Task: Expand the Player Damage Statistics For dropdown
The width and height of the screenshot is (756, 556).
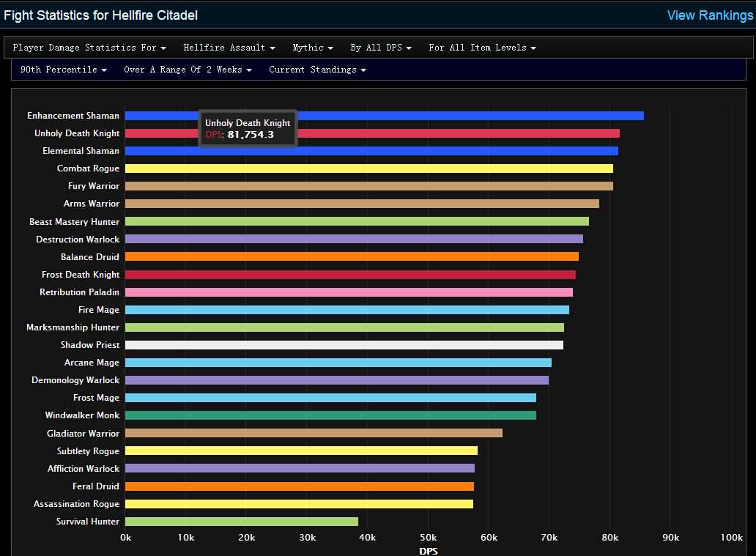Action: click(x=89, y=48)
